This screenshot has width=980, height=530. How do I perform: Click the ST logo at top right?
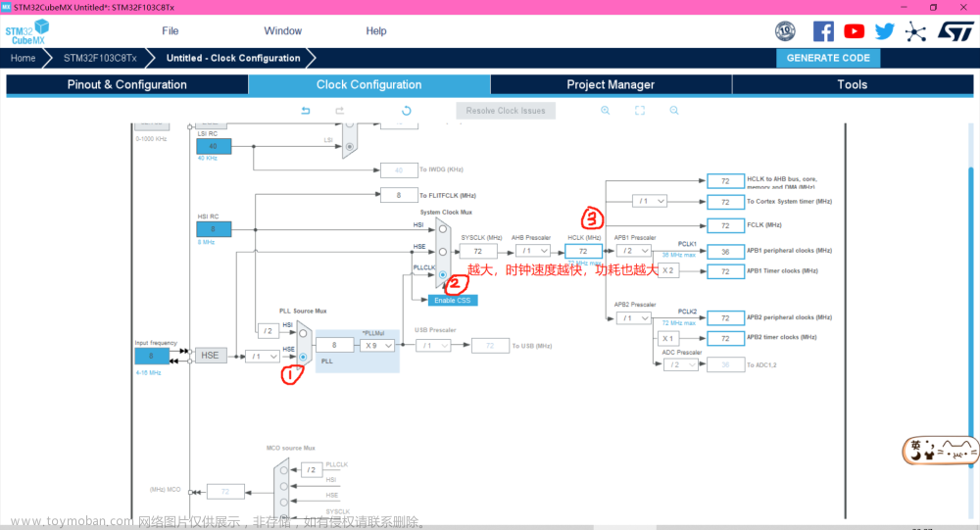(955, 31)
